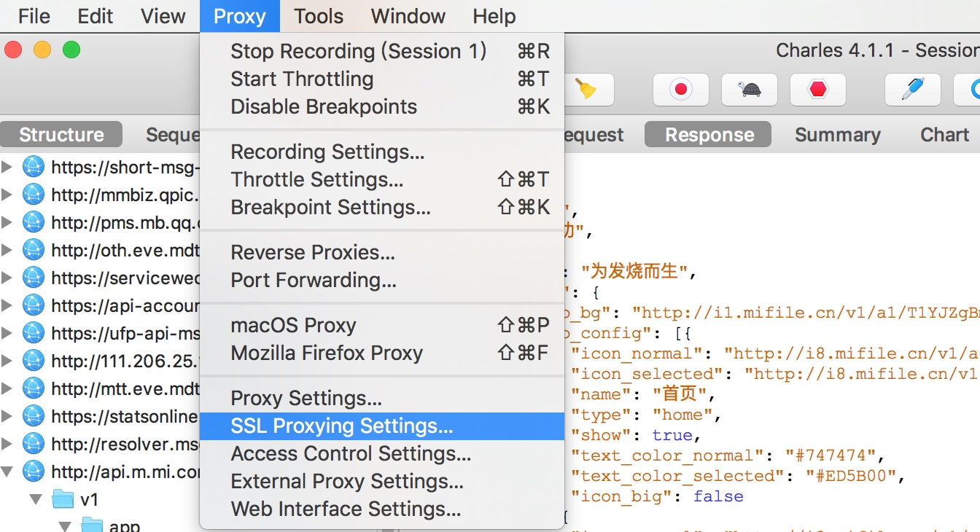This screenshot has width=980, height=532.
Task: Collapse the http://api.m.mi.co host node
Action: [x=7, y=472]
